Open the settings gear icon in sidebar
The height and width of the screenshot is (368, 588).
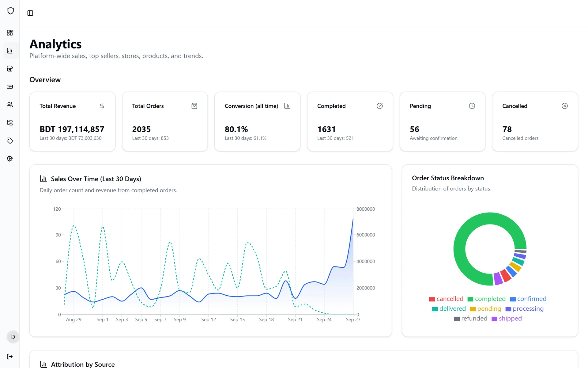(10, 159)
